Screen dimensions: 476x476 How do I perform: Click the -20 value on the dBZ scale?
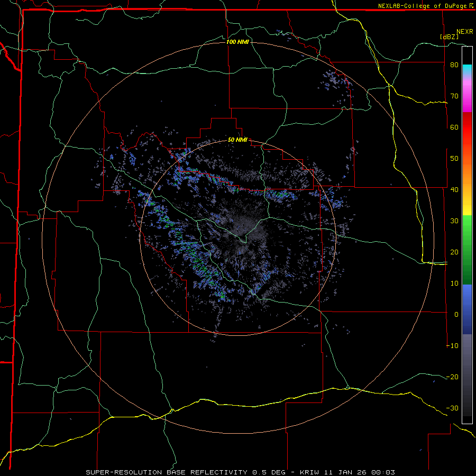click(x=452, y=377)
